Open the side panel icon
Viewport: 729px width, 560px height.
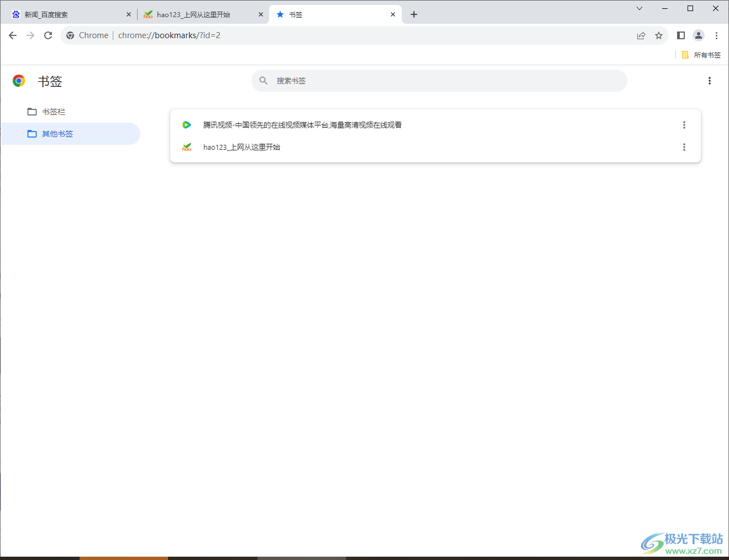tap(681, 35)
